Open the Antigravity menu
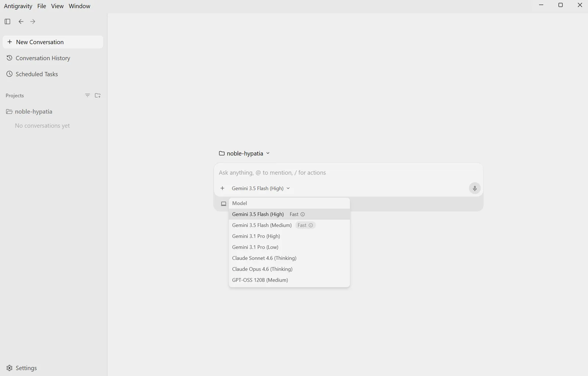The width and height of the screenshot is (588, 376). pyautogui.click(x=18, y=6)
